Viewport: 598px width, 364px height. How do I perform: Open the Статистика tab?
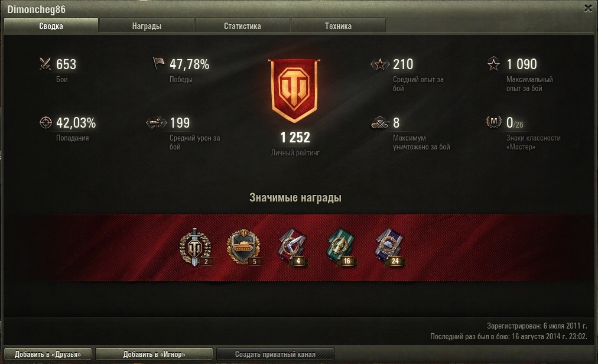pyautogui.click(x=242, y=26)
